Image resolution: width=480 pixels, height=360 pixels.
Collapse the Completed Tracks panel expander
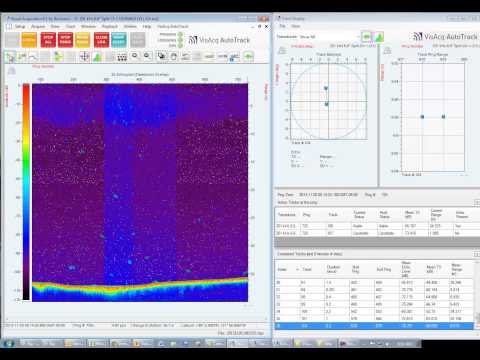click(477, 254)
